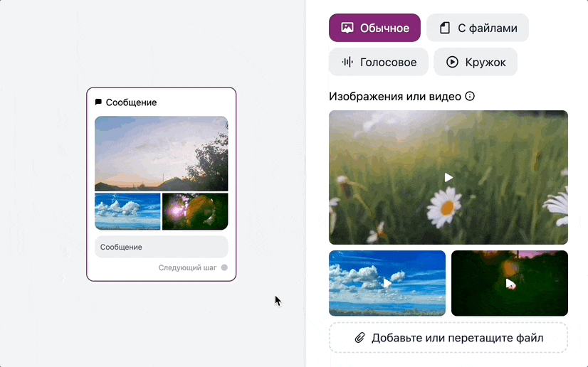The height and width of the screenshot is (367, 588).
Task: Choose the Голосовое message type
Action: pyautogui.click(x=379, y=62)
